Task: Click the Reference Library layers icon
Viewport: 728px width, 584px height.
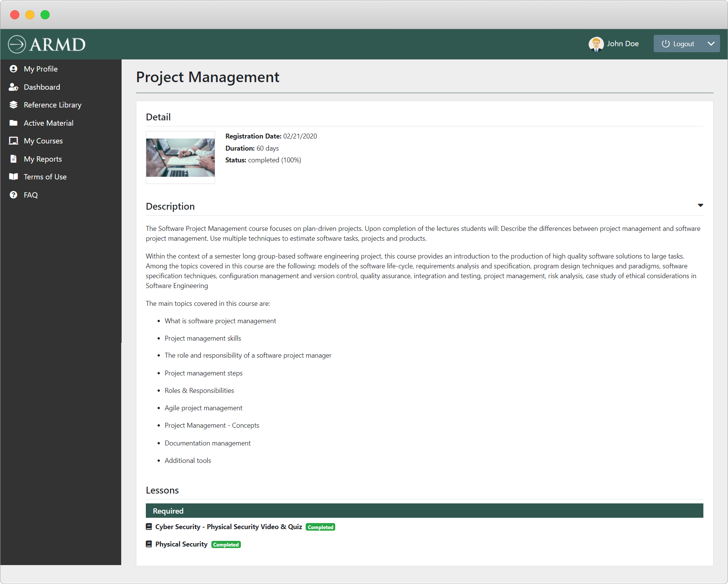Action: coord(14,105)
